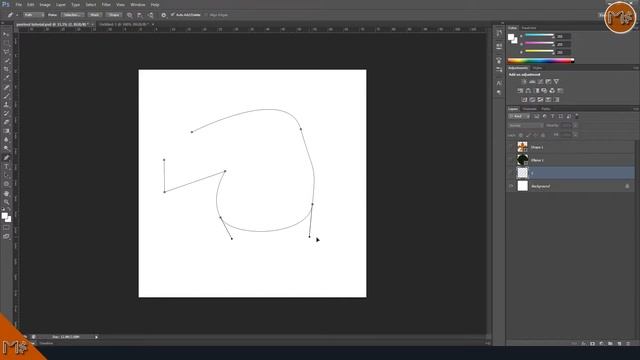Open the File menu

(x=19, y=4)
